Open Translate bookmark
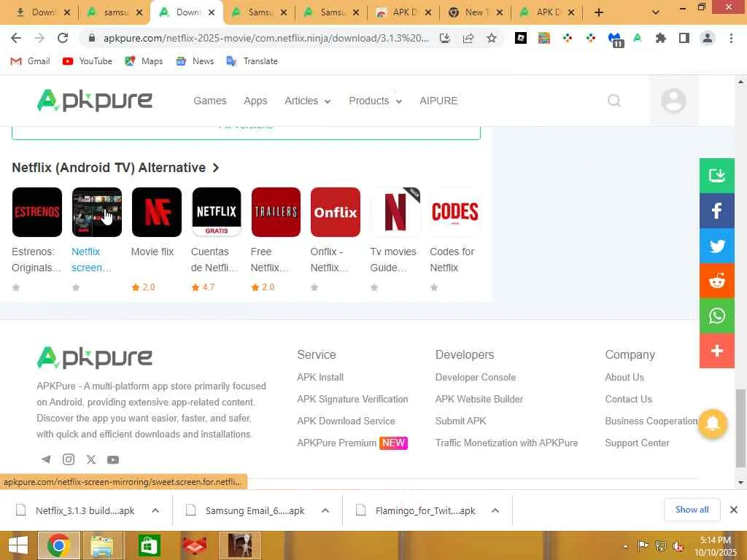747x560 pixels. pos(252,61)
